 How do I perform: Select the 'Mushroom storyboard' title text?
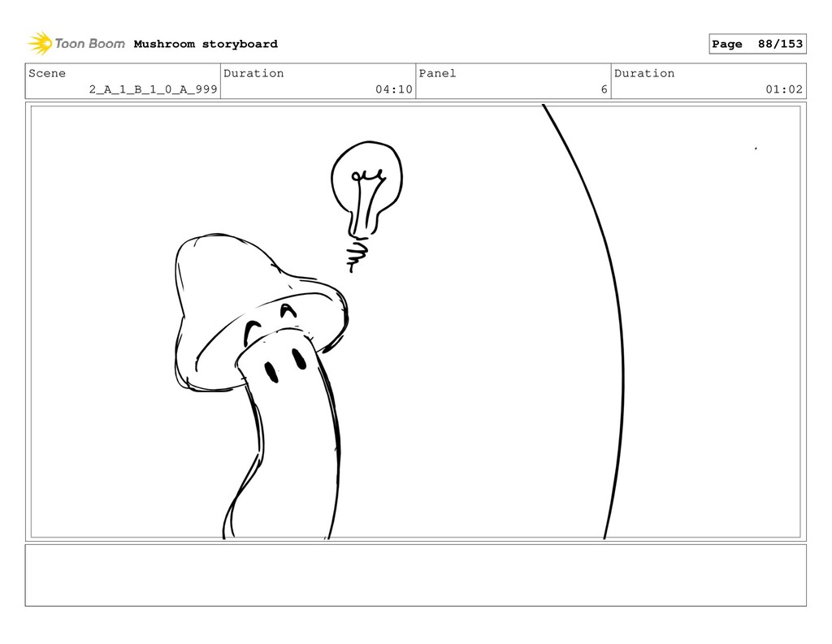tap(206, 44)
